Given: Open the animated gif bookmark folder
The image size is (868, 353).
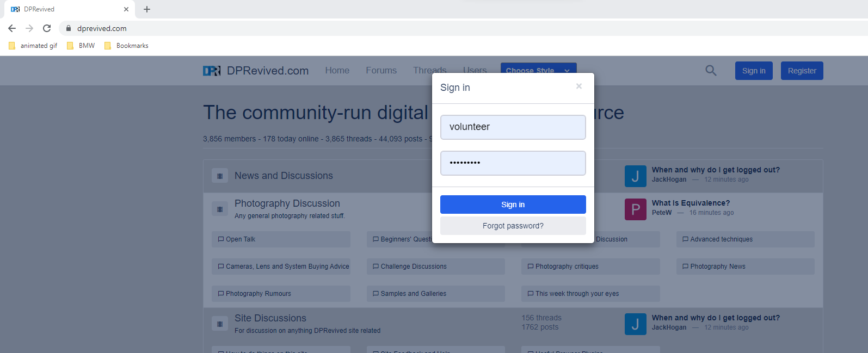Looking at the screenshot, I should (x=33, y=46).
